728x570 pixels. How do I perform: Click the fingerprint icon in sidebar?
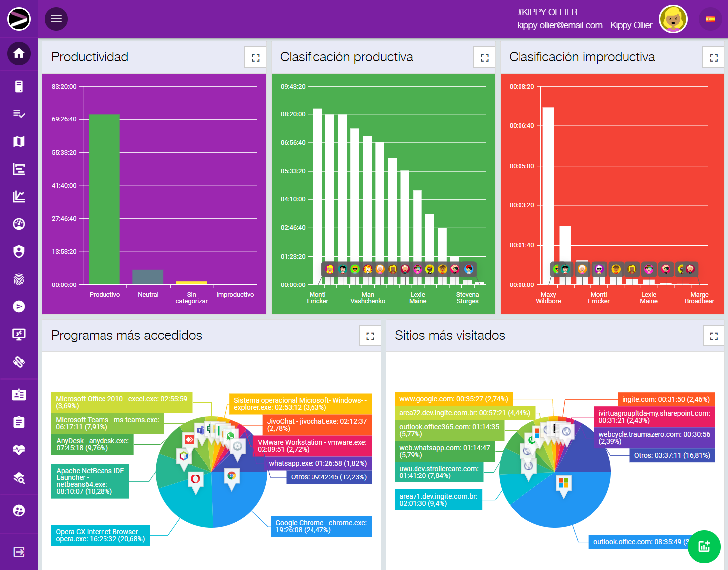point(19,279)
